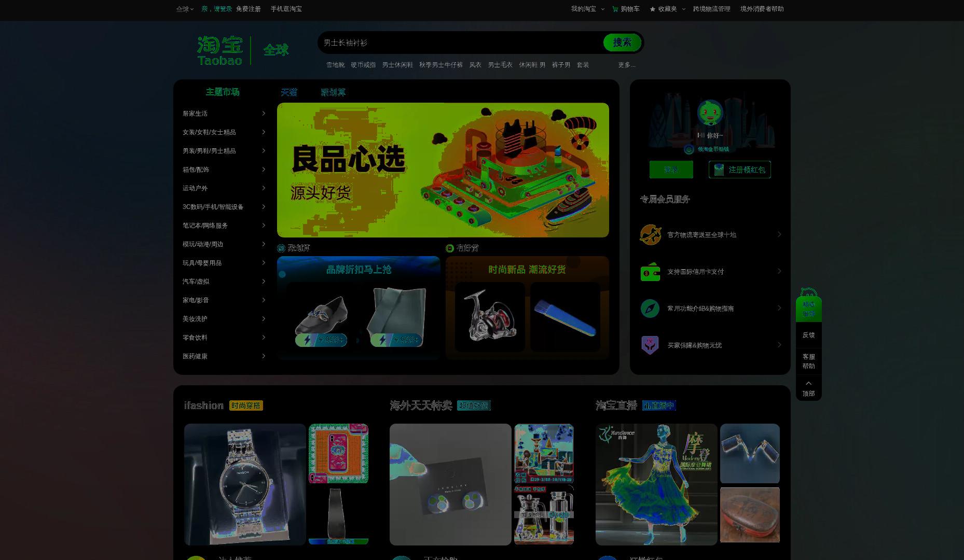Switch to the 聚划算 tab
The image size is (964, 560).
click(333, 92)
